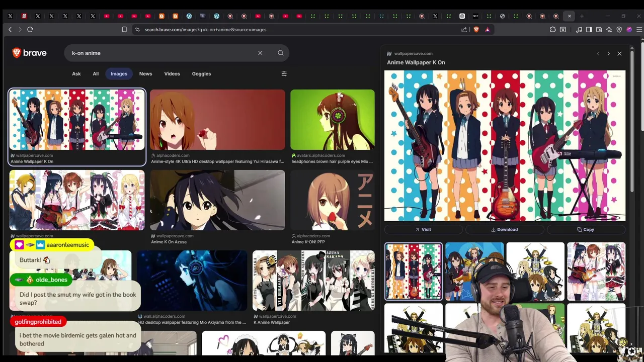Click the forward navigation arrow
644x362 pixels.
(20, 30)
